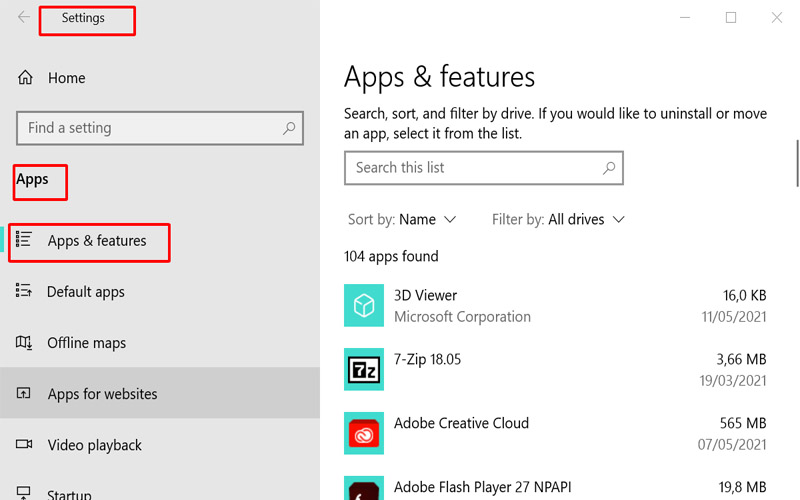Click the Home icon in sidebar
This screenshot has width=800, height=500.
point(25,78)
